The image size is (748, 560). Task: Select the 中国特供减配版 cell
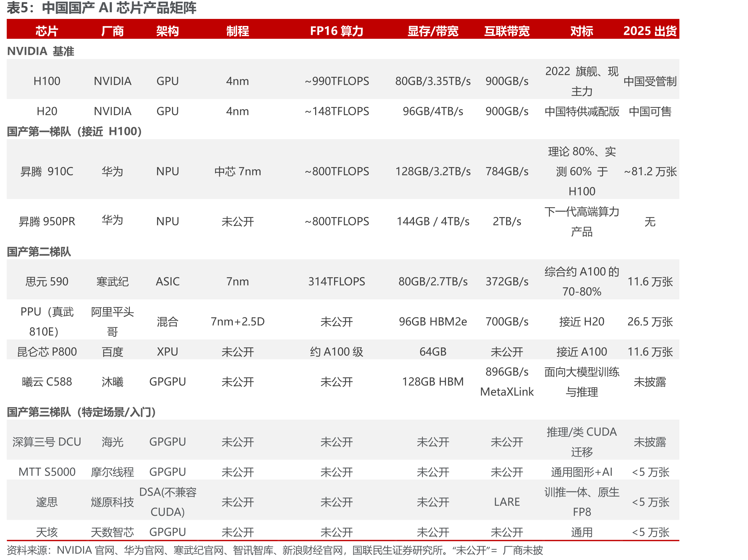point(581,111)
